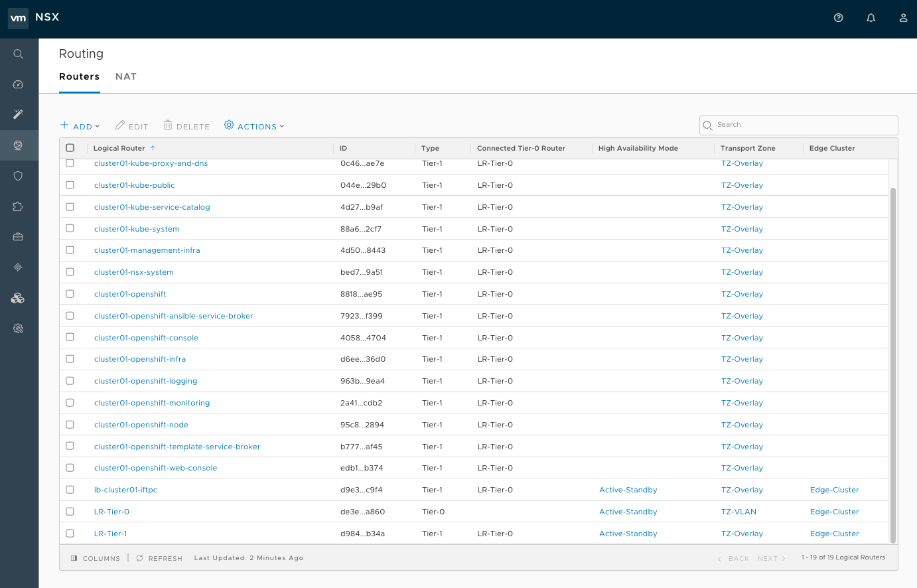This screenshot has width=917, height=588.
Task: Open the notifications bell icon
Action: click(x=871, y=18)
